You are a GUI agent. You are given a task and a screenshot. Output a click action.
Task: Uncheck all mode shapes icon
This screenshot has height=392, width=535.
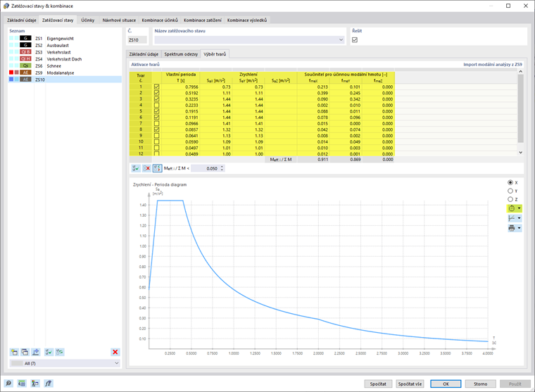(146, 168)
